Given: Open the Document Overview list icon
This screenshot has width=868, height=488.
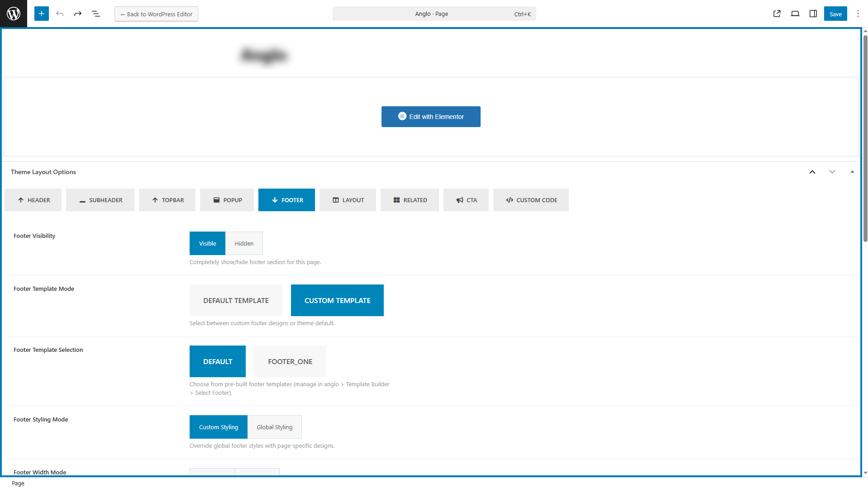Looking at the screenshot, I should click(x=96, y=14).
